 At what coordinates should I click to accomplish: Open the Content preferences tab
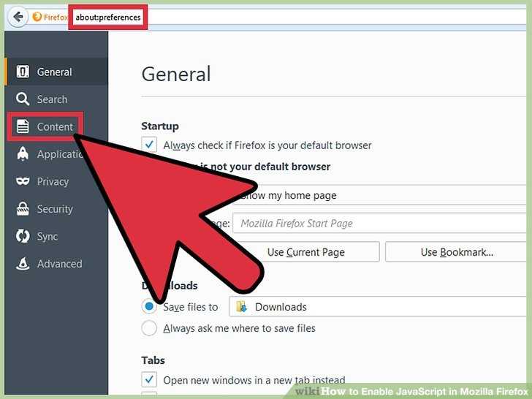pos(55,126)
